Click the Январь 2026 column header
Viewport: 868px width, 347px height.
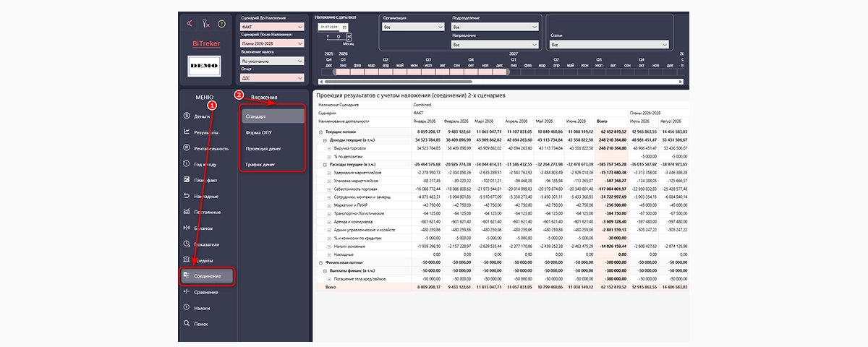click(x=425, y=121)
